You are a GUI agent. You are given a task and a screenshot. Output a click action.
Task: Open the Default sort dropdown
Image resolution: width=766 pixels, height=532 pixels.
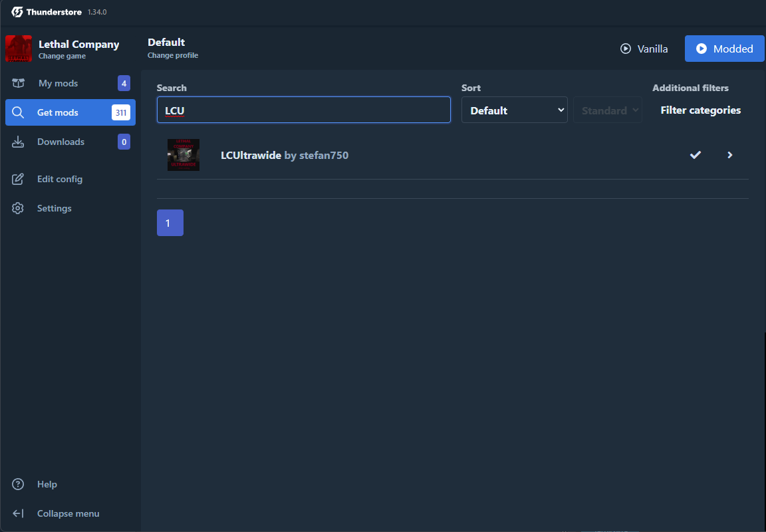point(515,110)
